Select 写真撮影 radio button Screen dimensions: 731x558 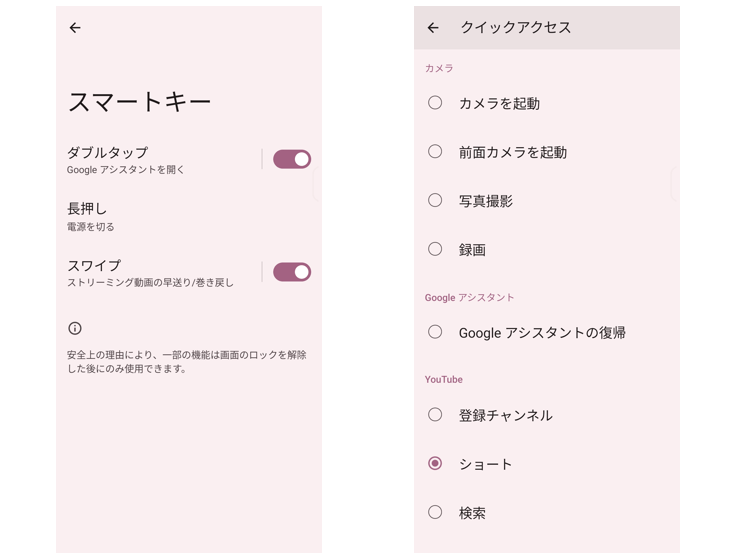[435, 200]
